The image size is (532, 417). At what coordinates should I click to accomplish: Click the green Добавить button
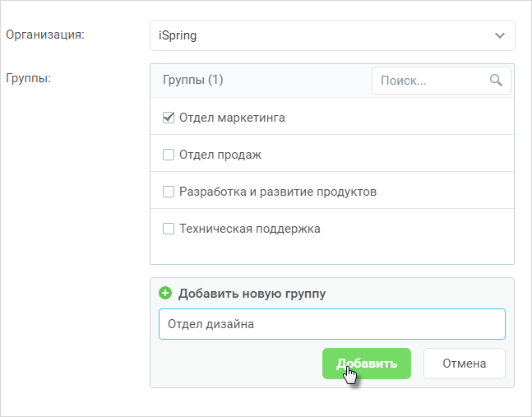[x=367, y=364]
